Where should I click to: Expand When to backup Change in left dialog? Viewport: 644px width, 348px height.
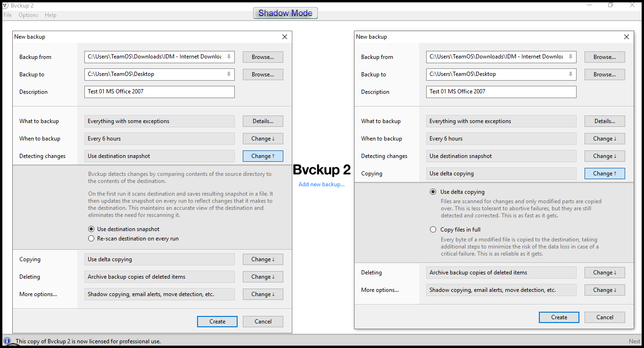[263, 139]
